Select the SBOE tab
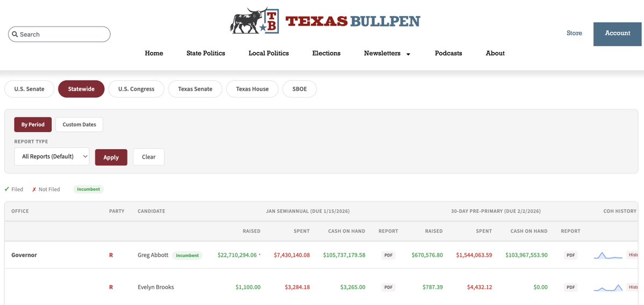Viewport: 644px width, 305px height. click(299, 89)
